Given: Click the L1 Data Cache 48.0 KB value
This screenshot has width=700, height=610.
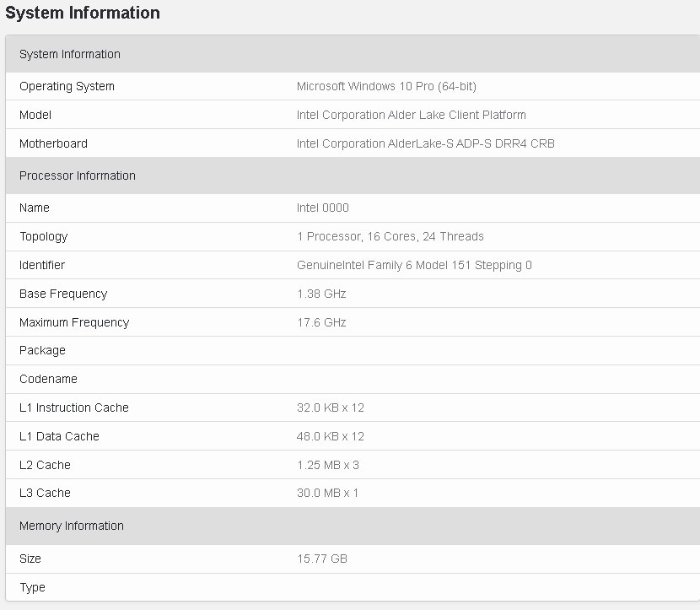Looking at the screenshot, I should point(331,436).
